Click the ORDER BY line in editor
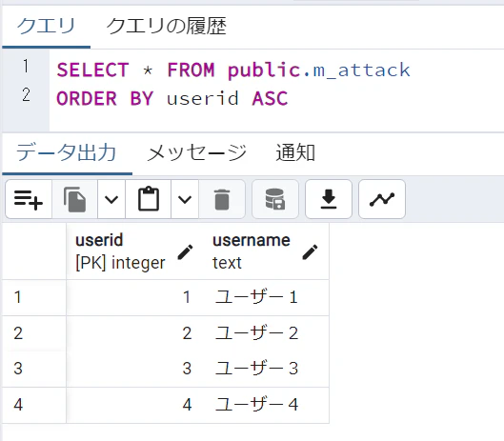This screenshot has width=504, height=441. coord(172,98)
